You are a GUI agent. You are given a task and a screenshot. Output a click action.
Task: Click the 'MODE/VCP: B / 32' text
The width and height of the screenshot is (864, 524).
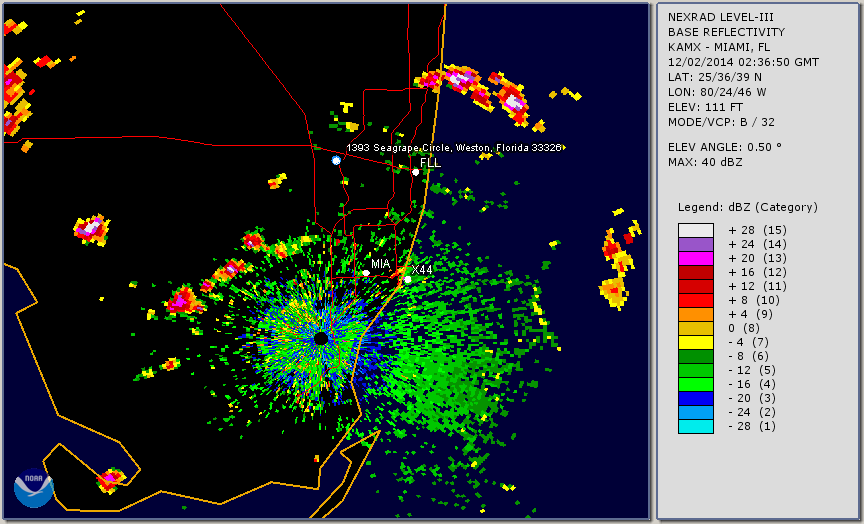click(721, 122)
